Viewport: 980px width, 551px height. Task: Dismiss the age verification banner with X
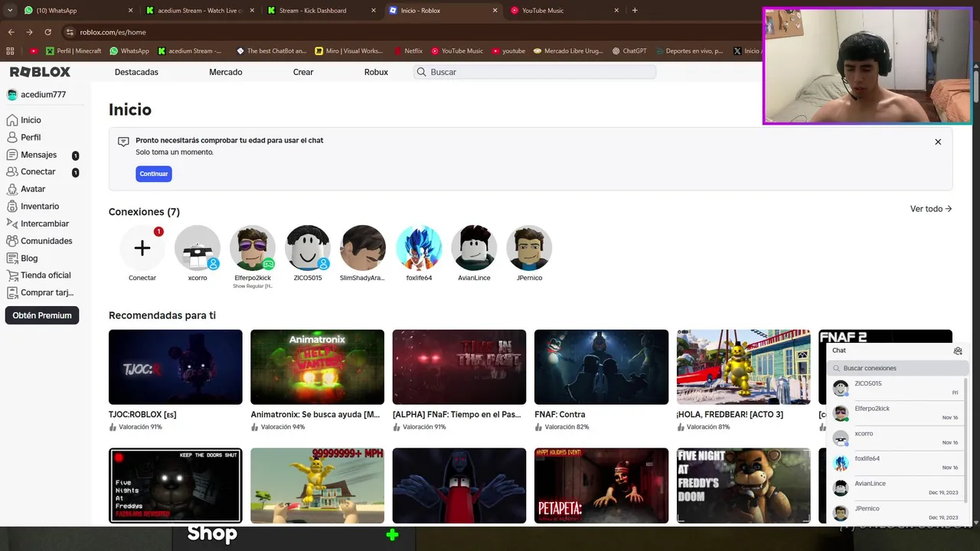click(938, 142)
